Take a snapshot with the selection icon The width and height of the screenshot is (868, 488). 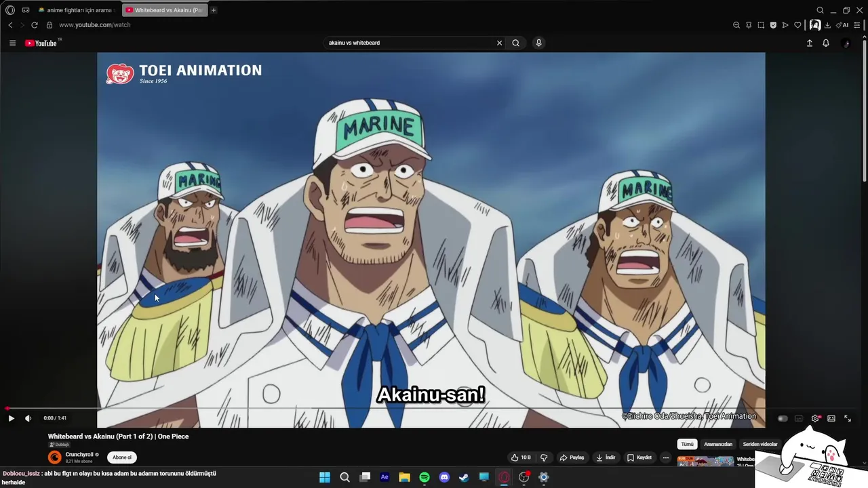pos(761,25)
